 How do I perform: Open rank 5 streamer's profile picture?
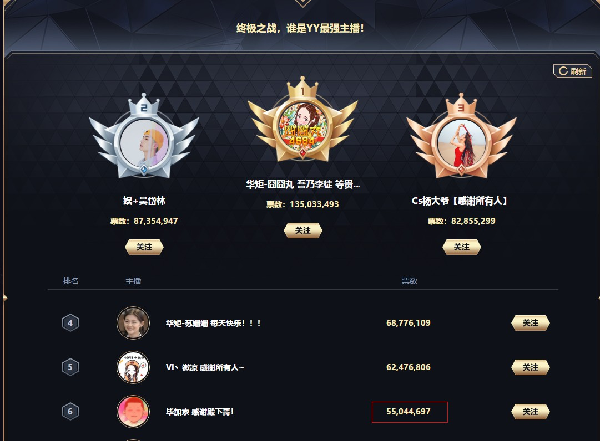click(x=133, y=367)
